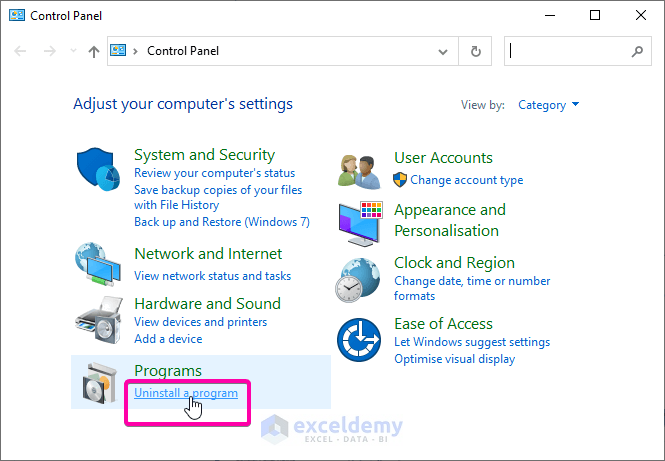
Task: Open the View by Category dropdown
Action: click(x=548, y=105)
